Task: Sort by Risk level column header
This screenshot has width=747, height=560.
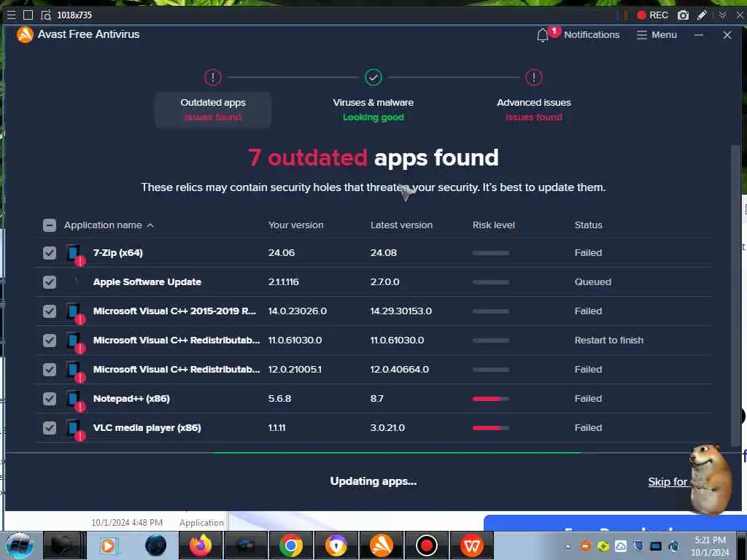Action: [x=494, y=225]
